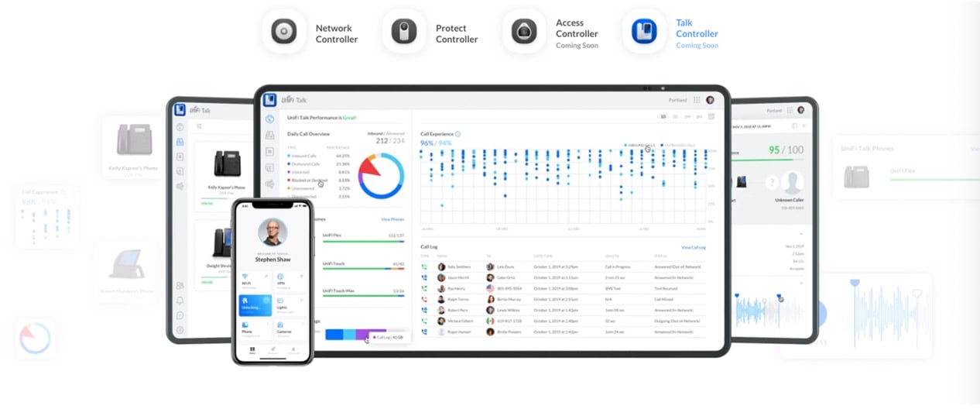The image size is (980, 416).
Task: Select Voicemail legend row
Action: [x=318, y=172]
